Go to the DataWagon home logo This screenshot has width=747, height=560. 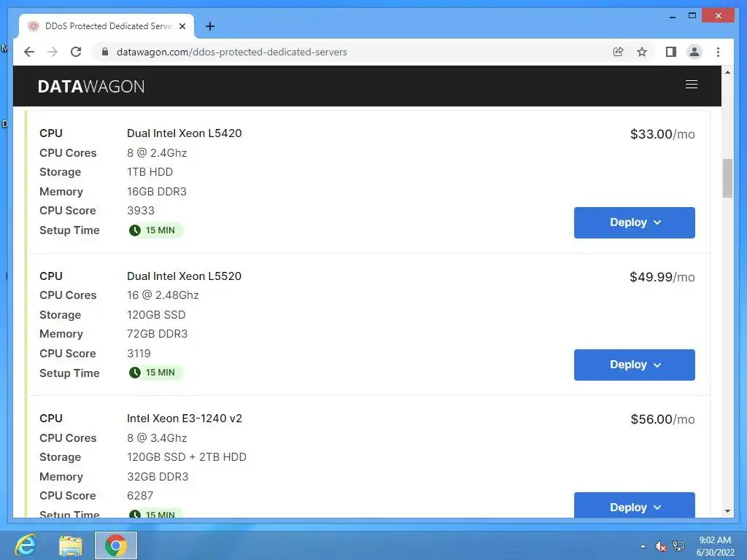click(x=91, y=86)
